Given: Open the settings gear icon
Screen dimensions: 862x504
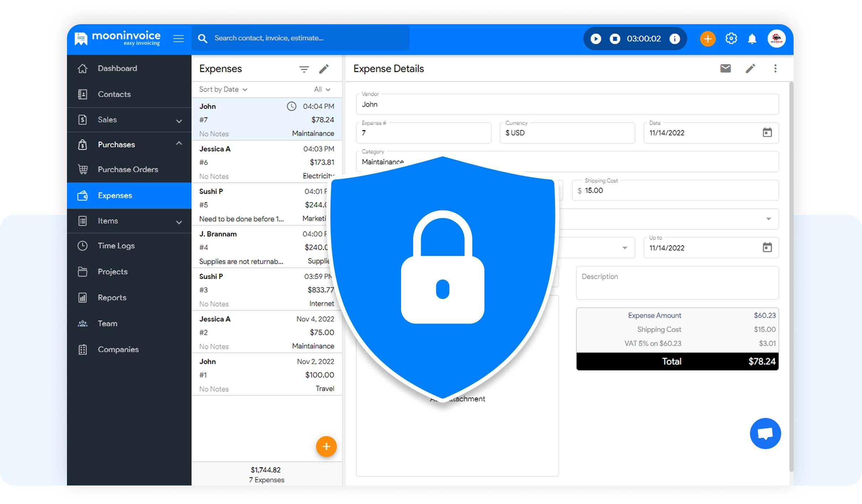Looking at the screenshot, I should point(731,38).
